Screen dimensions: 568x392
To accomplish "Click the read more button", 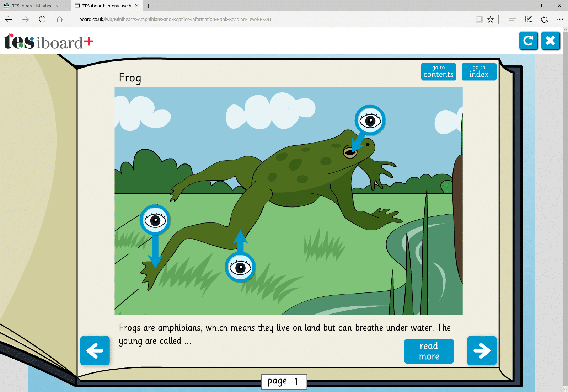I will point(429,351).
